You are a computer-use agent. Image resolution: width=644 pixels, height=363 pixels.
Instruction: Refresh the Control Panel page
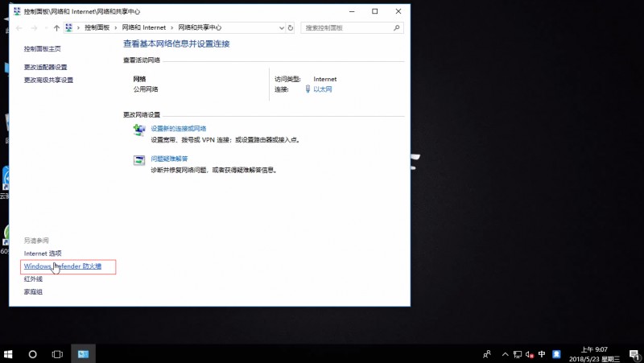[291, 28]
